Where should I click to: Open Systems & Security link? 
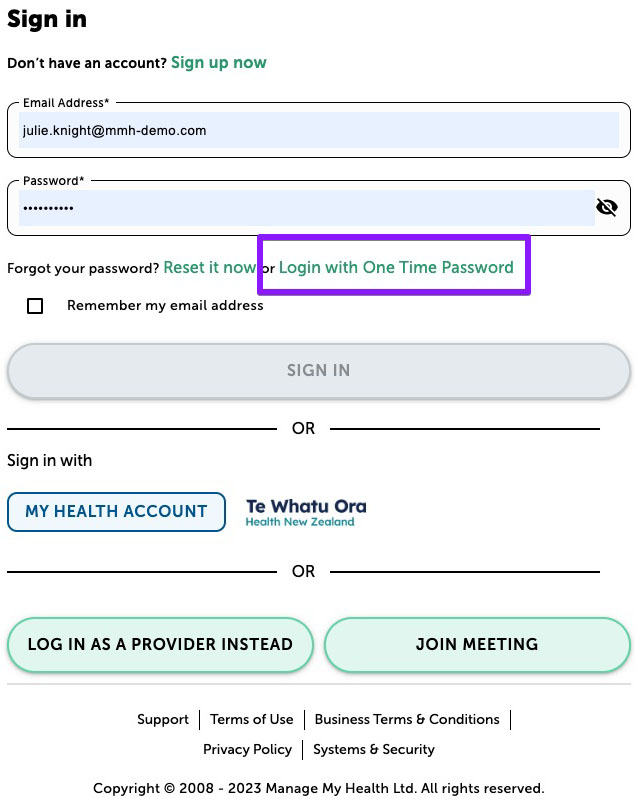pos(374,750)
